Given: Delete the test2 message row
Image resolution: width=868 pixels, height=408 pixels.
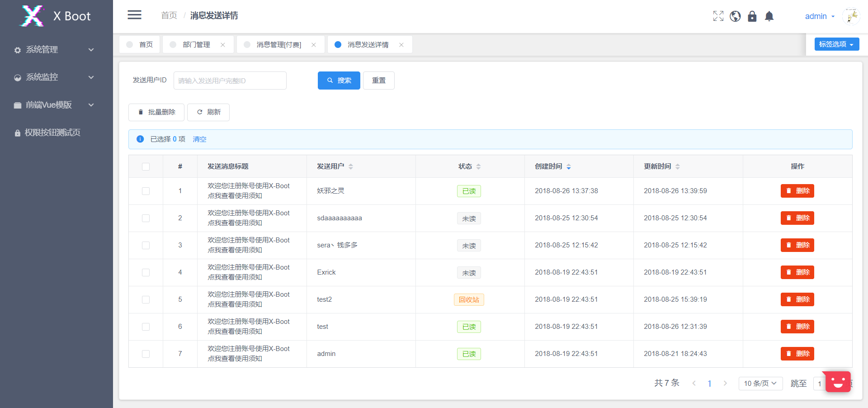Looking at the screenshot, I should (x=797, y=299).
